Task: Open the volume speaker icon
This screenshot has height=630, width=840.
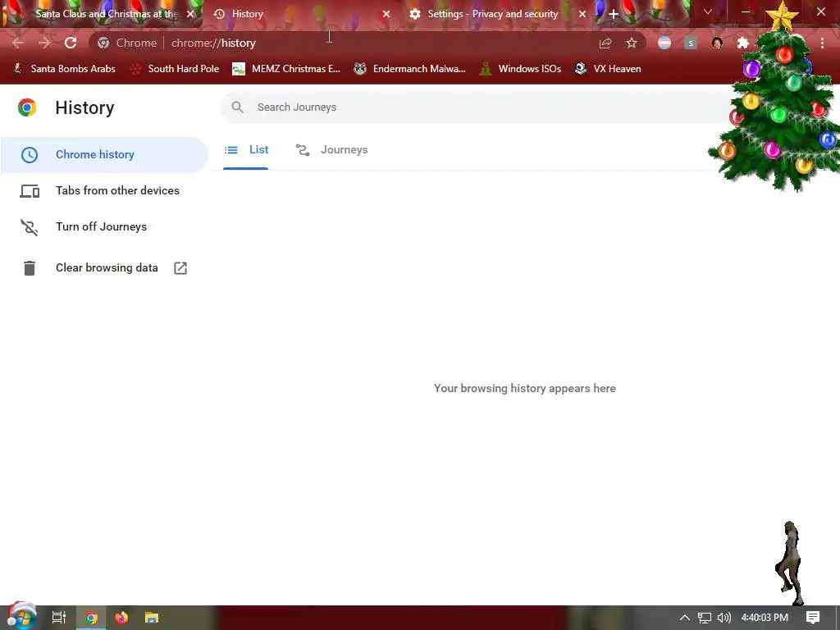Action: point(724,618)
